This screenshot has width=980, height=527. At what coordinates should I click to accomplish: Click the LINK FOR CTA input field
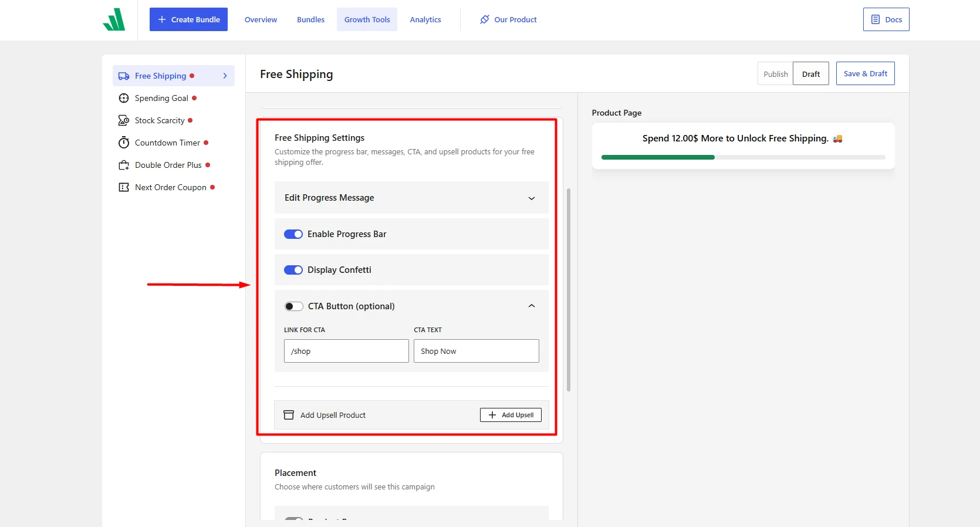pos(346,351)
